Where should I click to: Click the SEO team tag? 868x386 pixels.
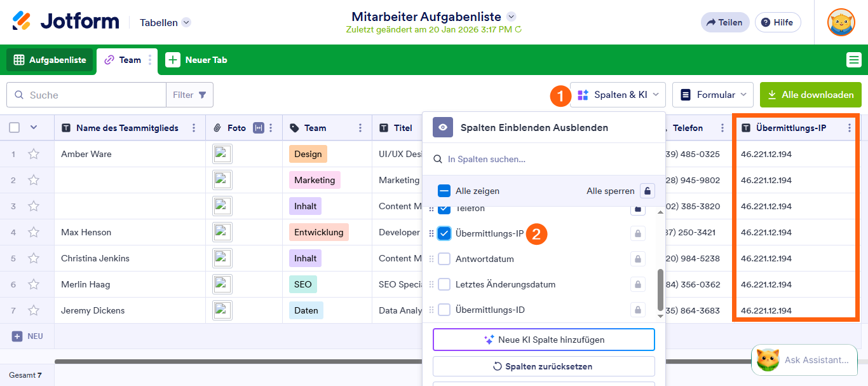point(303,284)
